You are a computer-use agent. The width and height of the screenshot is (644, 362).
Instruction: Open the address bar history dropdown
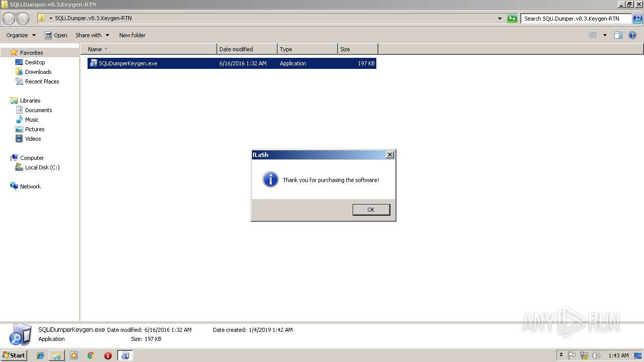pos(500,19)
